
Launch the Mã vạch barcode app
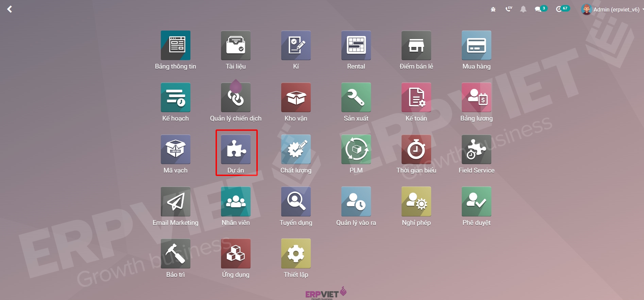175,149
